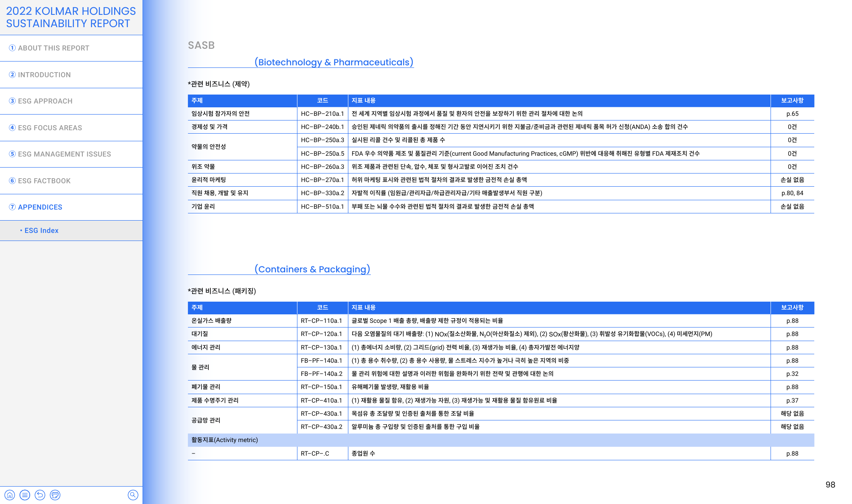Click p.37 in RT-CP-410a.1 row
The image size is (852, 504).
(x=792, y=400)
